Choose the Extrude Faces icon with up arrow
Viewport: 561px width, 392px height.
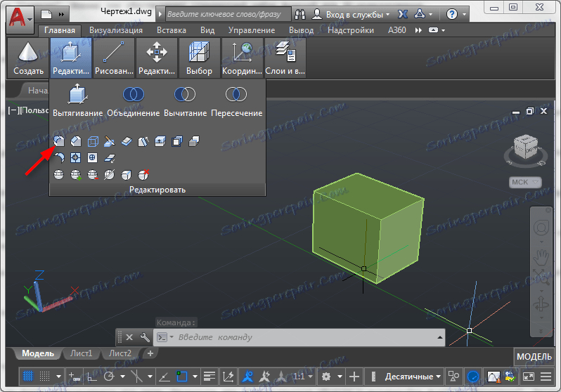pos(160,142)
